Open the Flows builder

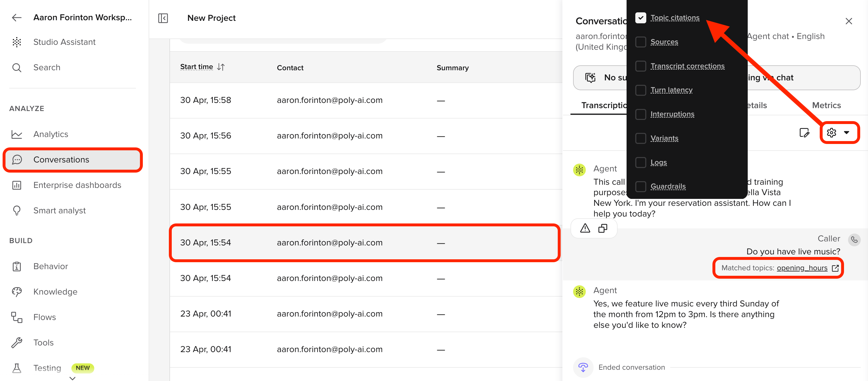45,317
